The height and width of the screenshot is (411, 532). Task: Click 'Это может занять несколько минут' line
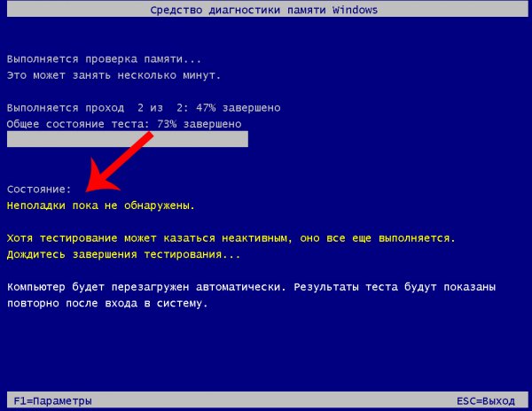coord(113,74)
